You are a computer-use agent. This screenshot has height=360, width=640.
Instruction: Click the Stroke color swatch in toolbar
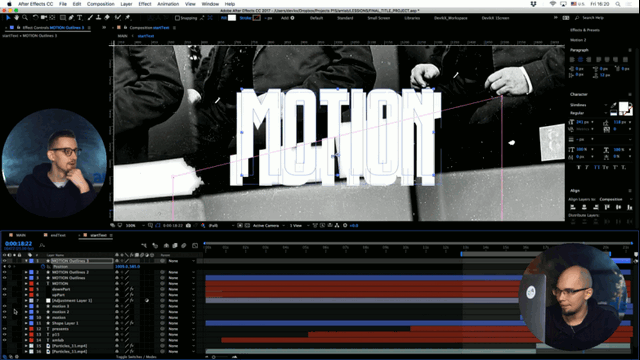pyautogui.click(x=257, y=18)
